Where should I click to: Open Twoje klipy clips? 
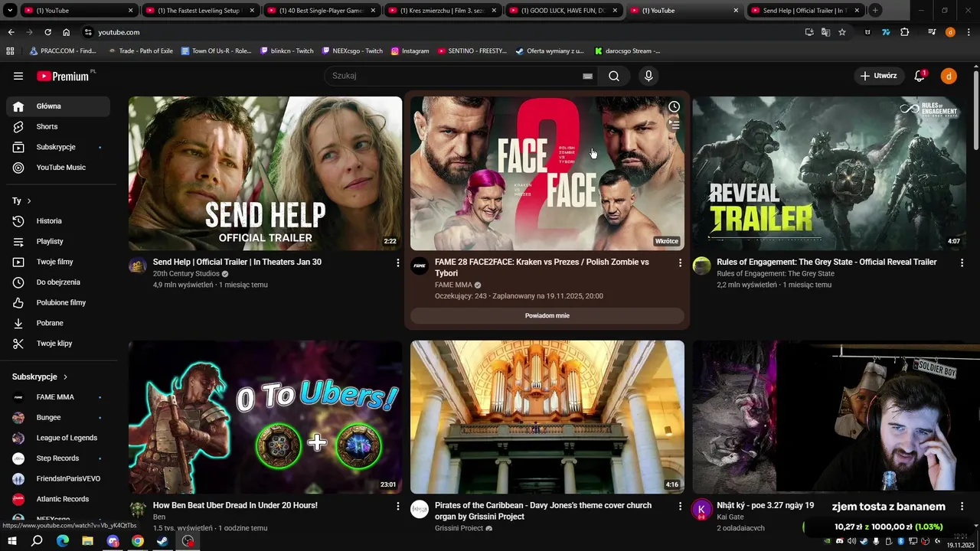point(58,344)
